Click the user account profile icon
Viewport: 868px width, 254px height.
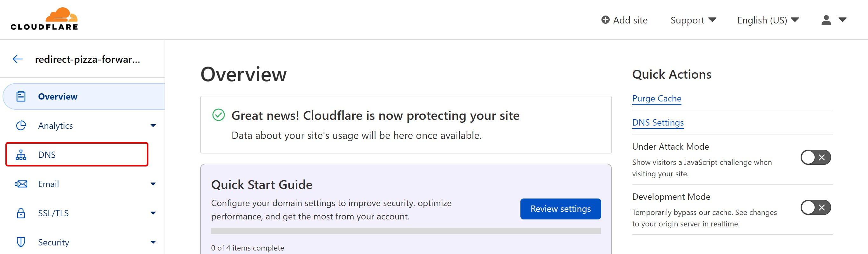tap(826, 20)
